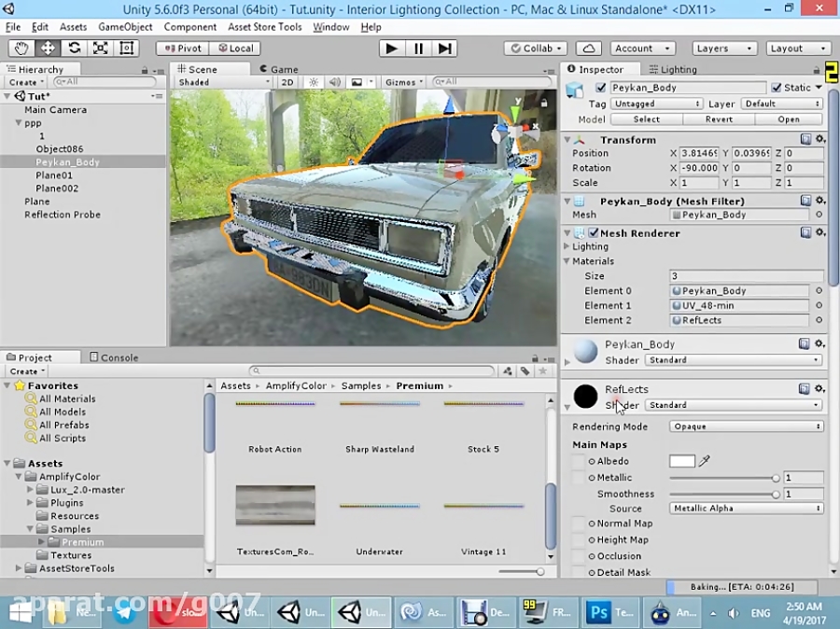The width and height of the screenshot is (840, 629).
Task: Open the Mesh Renderer settings gear menu
Action: pos(818,232)
